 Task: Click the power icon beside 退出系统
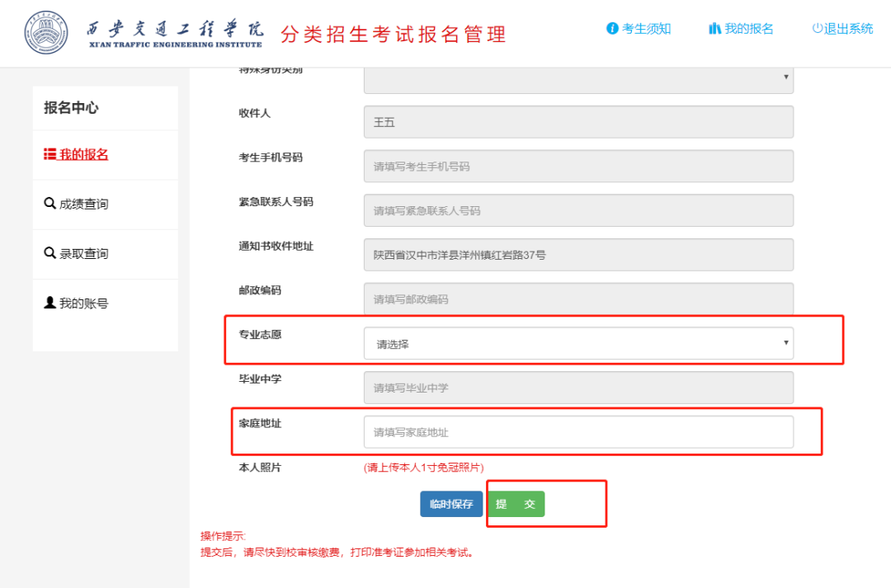point(817,29)
